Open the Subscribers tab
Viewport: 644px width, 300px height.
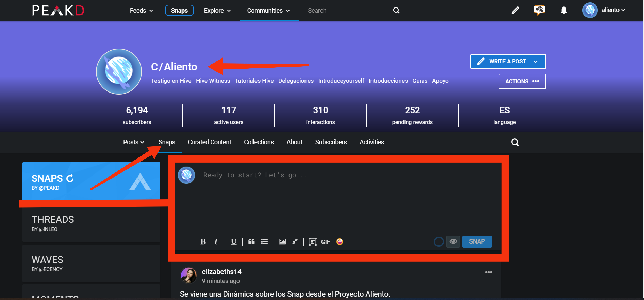click(x=331, y=142)
